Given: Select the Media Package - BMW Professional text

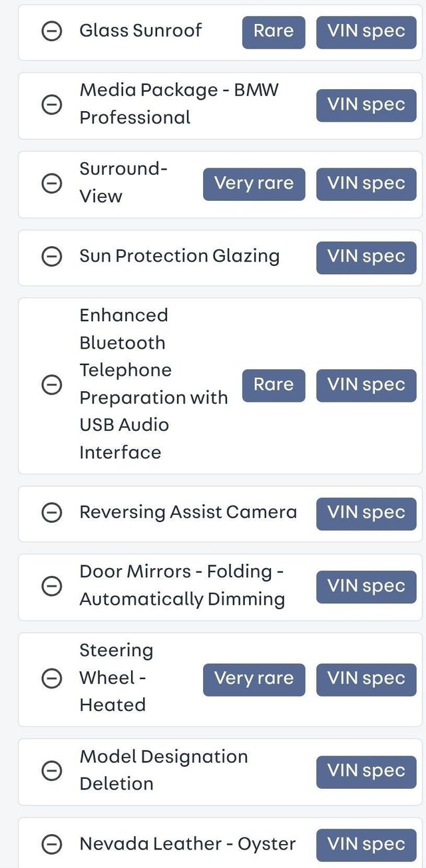Looking at the screenshot, I should 178,104.
